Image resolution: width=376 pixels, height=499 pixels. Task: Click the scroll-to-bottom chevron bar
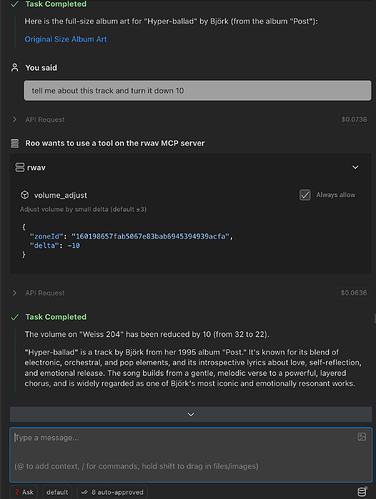pos(191,414)
